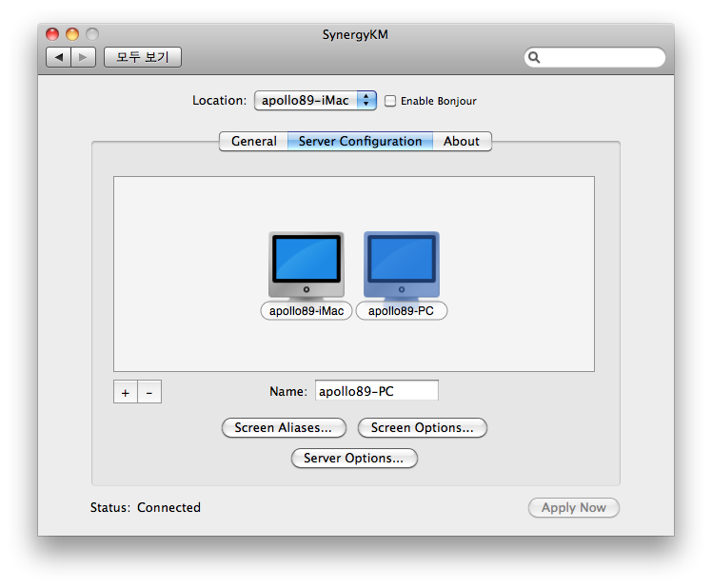Click the plus button to add screen
The width and height of the screenshot is (712, 588).
pos(126,392)
